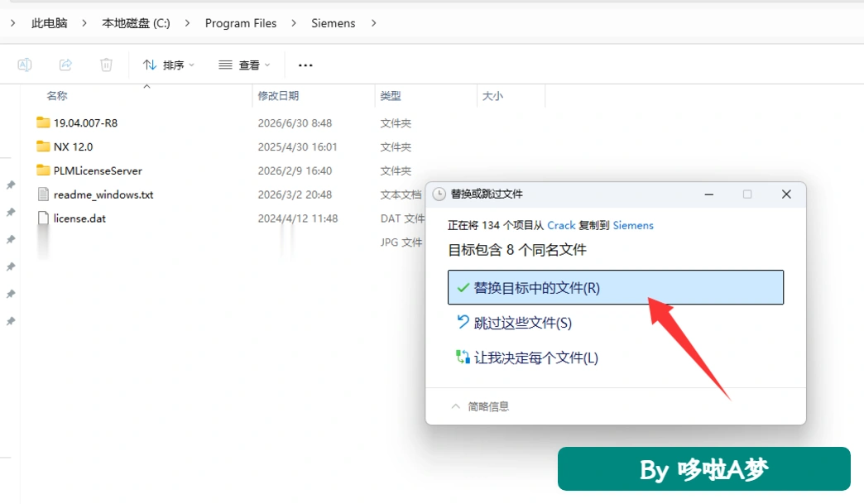Choose 跳过这些文件(S) option

click(x=515, y=323)
